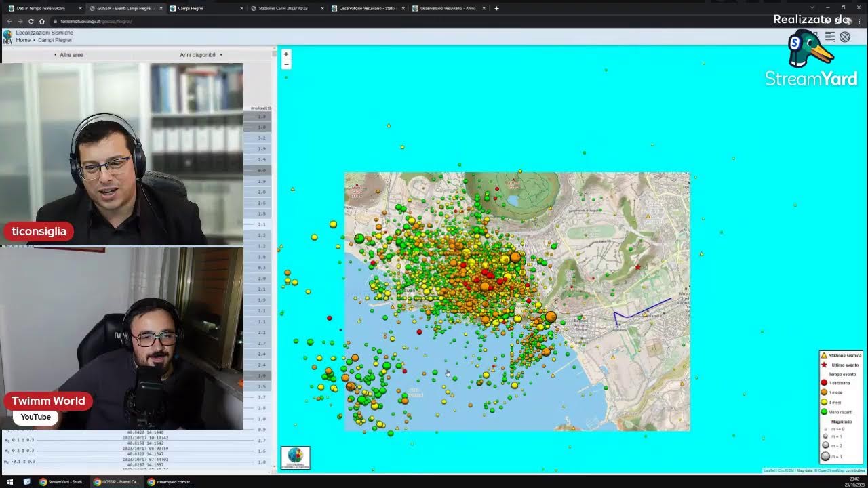Viewport: 868px width, 488px height.
Task: Zoom out on the seismic map
Action: (286, 64)
